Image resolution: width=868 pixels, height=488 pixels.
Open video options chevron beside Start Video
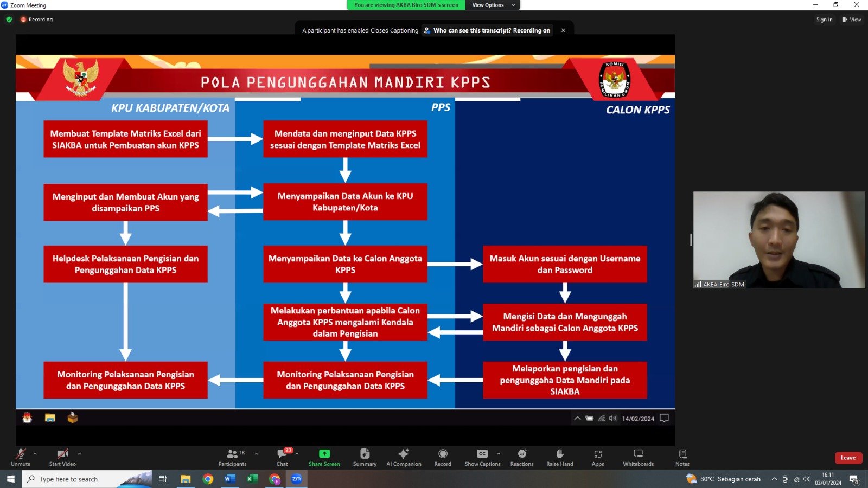pyautogui.click(x=79, y=453)
